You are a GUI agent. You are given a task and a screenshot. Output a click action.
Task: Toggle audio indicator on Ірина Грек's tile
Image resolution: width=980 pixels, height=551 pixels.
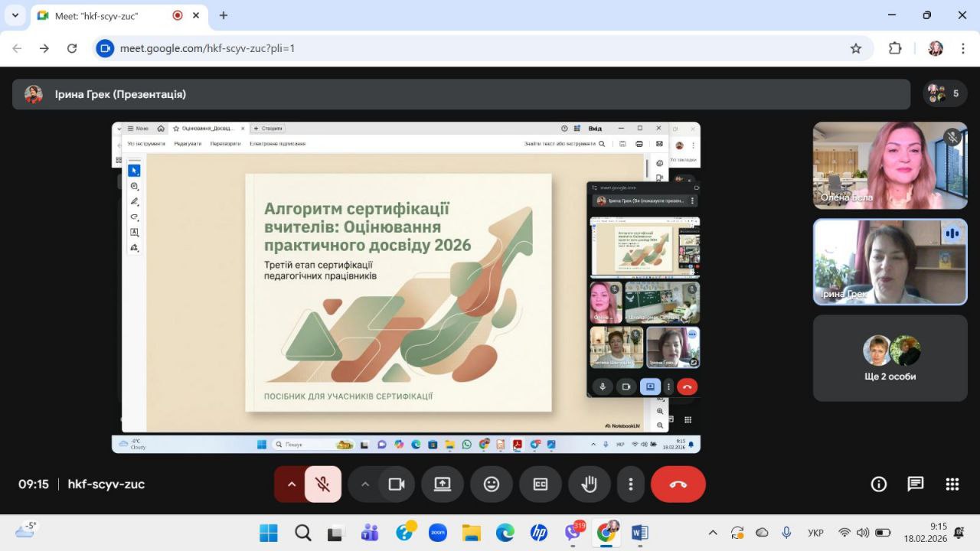pyautogui.click(x=952, y=233)
